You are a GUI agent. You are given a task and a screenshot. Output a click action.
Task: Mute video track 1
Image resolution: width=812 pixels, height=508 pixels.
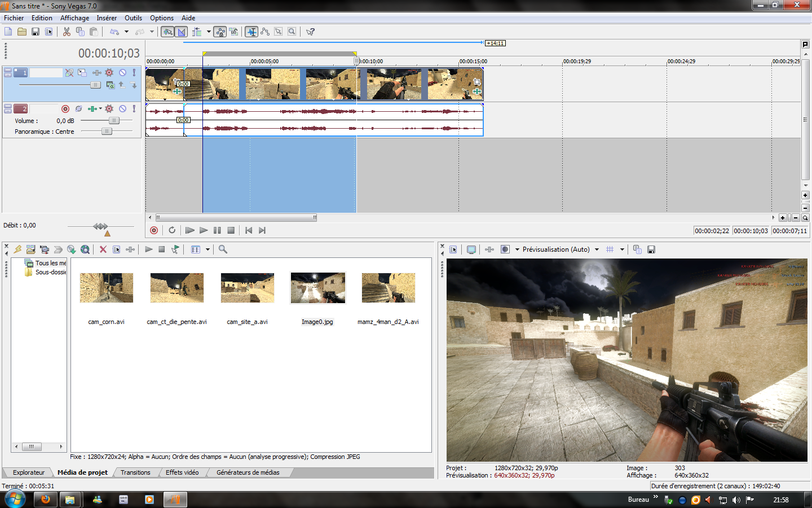click(x=122, y=73)
